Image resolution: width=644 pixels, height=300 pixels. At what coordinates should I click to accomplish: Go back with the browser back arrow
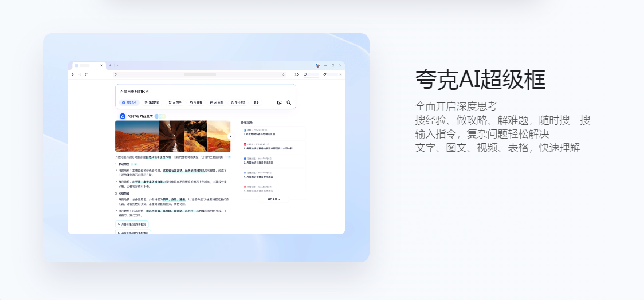[73, 74]
